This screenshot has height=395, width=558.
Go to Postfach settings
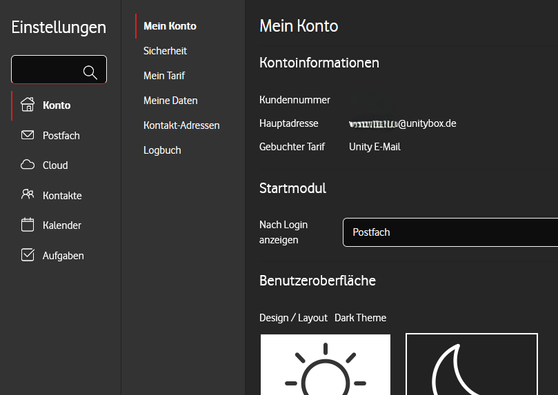(x=61, y=136)
